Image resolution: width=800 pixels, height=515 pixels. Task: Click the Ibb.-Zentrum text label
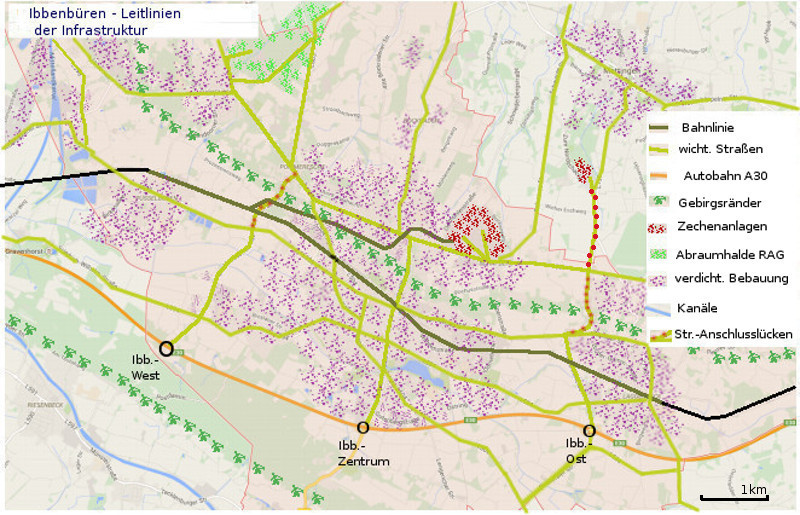(x=360, y=453)
